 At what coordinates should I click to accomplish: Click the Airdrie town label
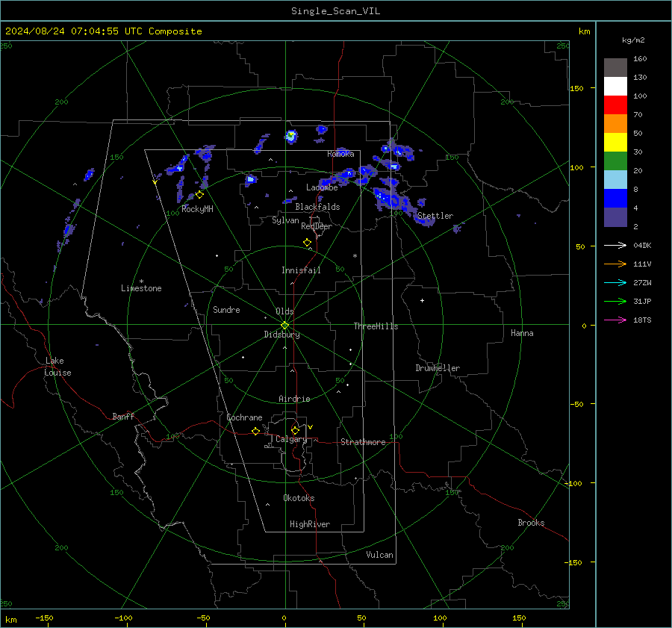click(x=294, y=399)
